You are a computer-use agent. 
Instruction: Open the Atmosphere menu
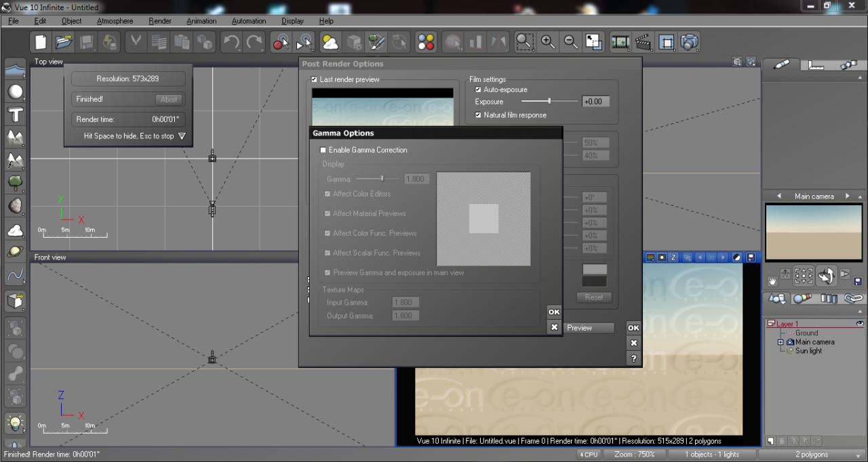tap(115, 21)
